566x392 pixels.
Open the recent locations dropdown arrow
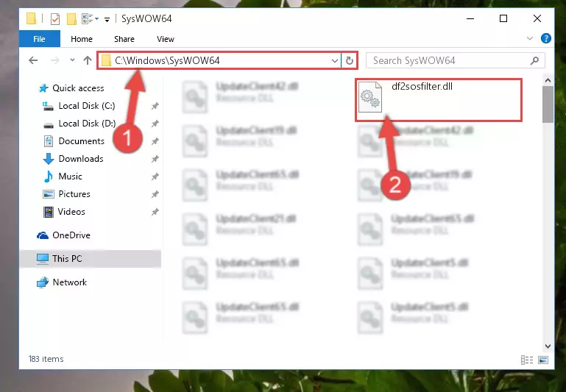[72, 60]
